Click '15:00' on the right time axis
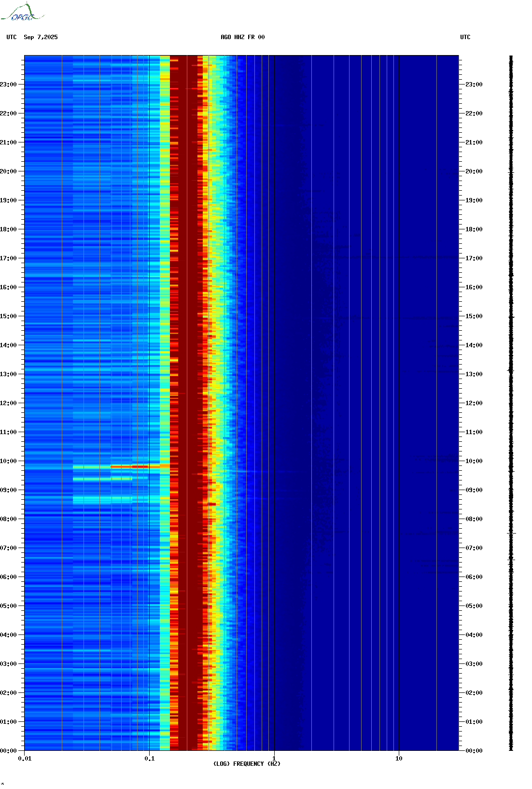Image resolution: width=532 pixels, height=789 pixels. (474, 316)
